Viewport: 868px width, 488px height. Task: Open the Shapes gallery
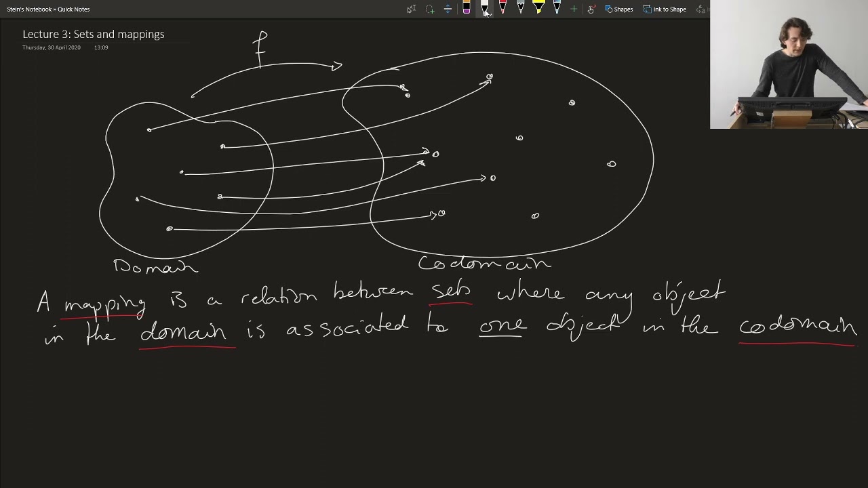tap(618, 9)
